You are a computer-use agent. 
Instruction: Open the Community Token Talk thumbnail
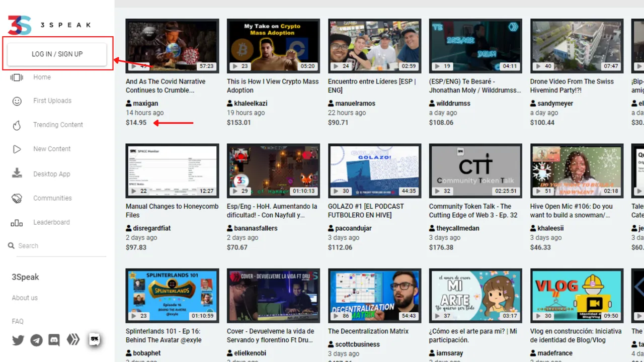[x=475, y=170]
